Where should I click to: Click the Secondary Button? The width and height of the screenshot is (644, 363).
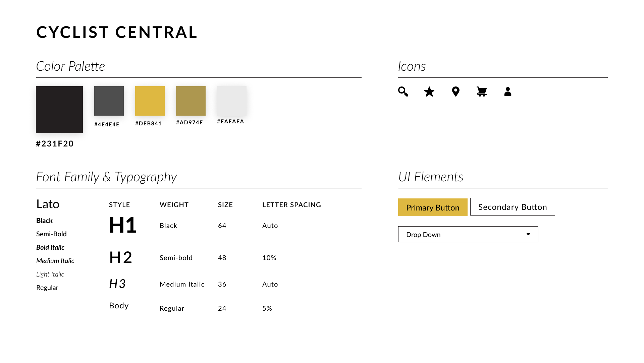tap(512, 207)
